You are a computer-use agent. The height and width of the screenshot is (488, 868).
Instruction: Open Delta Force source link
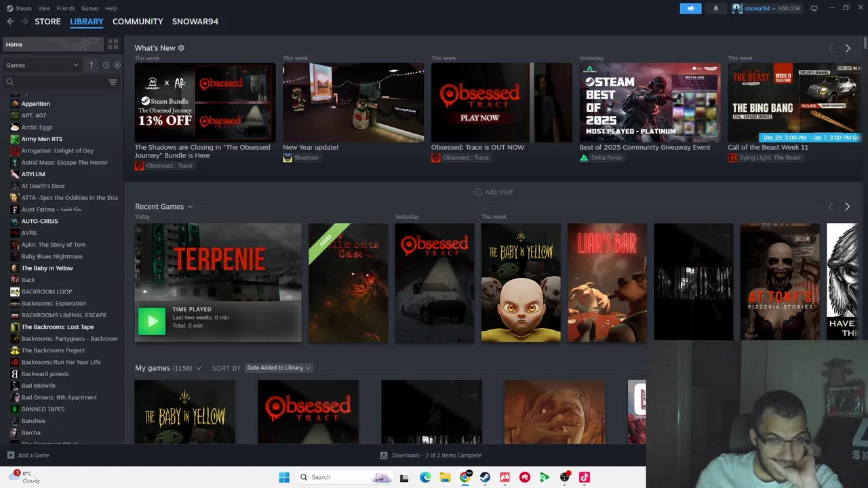(600, 157)
